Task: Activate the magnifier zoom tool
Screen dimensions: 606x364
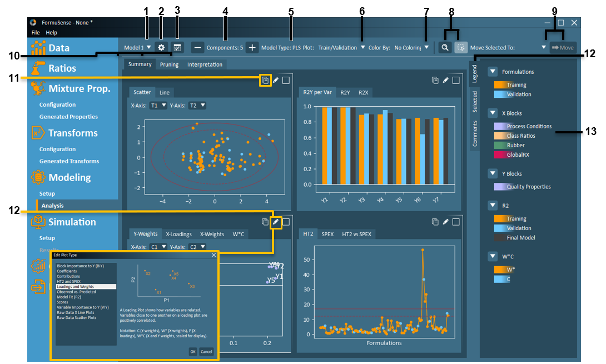Action: coord(445,48)
